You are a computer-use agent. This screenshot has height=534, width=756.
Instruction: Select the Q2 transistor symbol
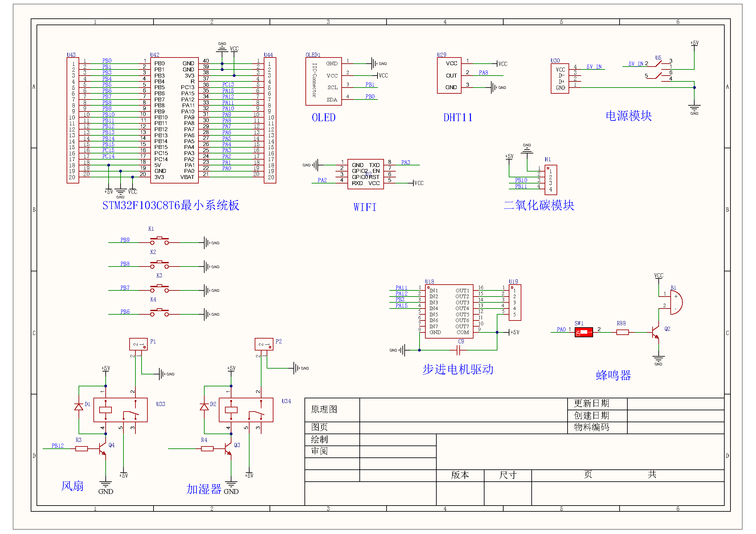656,333
